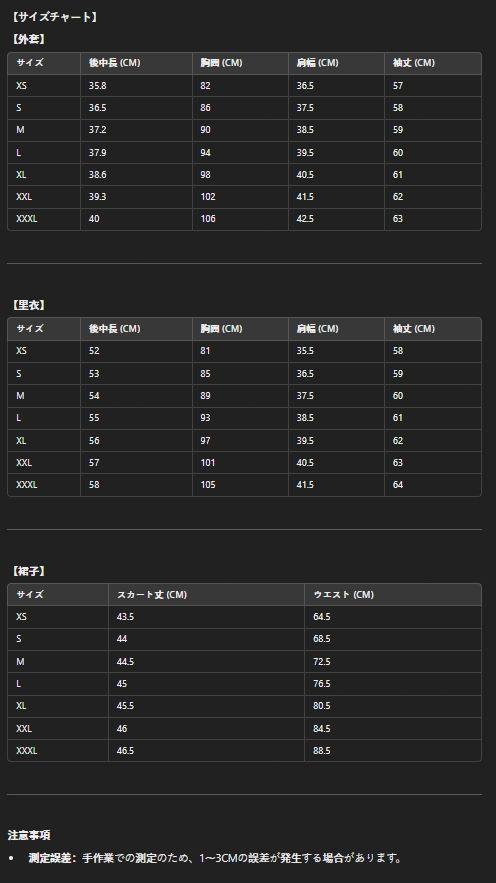
Task: Select the 76.5 waist value for size L
Action: tap(322, 684)
